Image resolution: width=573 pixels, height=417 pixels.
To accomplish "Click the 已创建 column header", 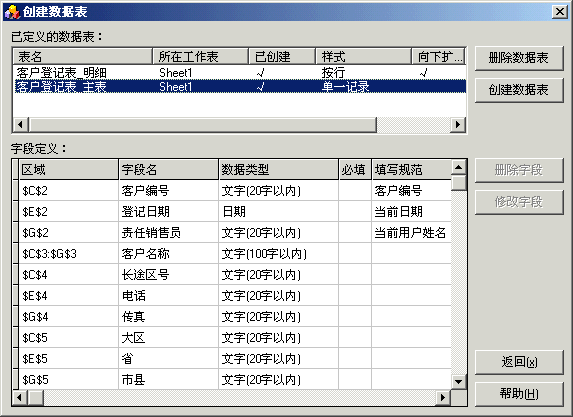I will point(282,57).
